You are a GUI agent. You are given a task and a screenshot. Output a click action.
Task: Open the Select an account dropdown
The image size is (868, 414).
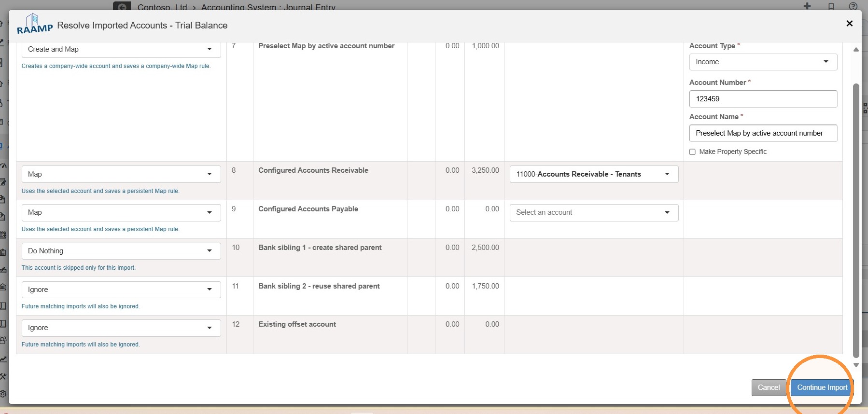(x=594, y=212)
